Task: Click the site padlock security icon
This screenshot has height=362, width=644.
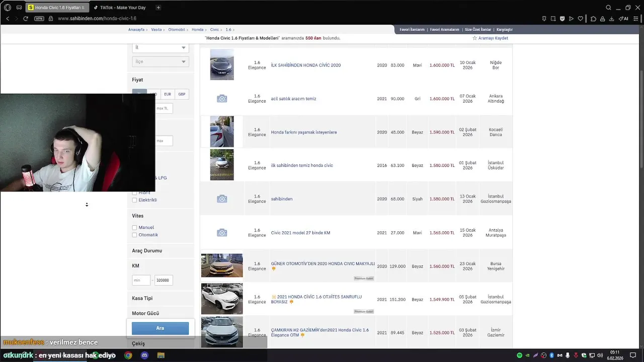Action: click(50, 19)
